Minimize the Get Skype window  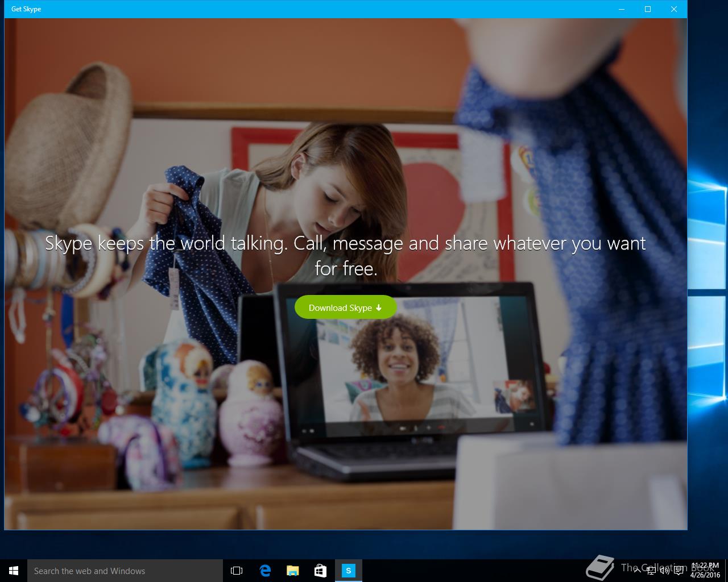tap(622, 9)
